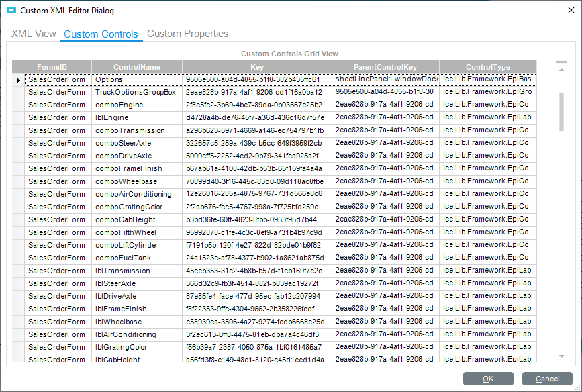Click the row selector beside comboEngine
Screen dimensions: 582x392
coord(18,105)
